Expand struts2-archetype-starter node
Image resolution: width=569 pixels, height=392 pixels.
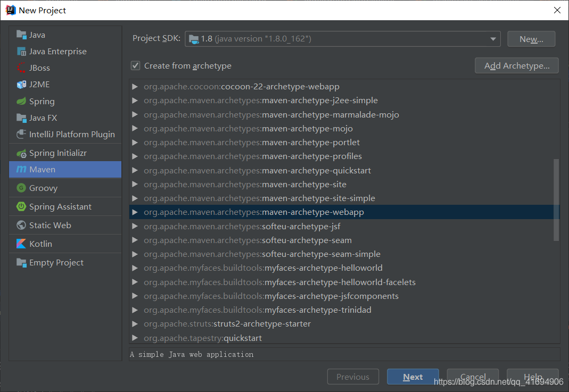click(135, 324)
